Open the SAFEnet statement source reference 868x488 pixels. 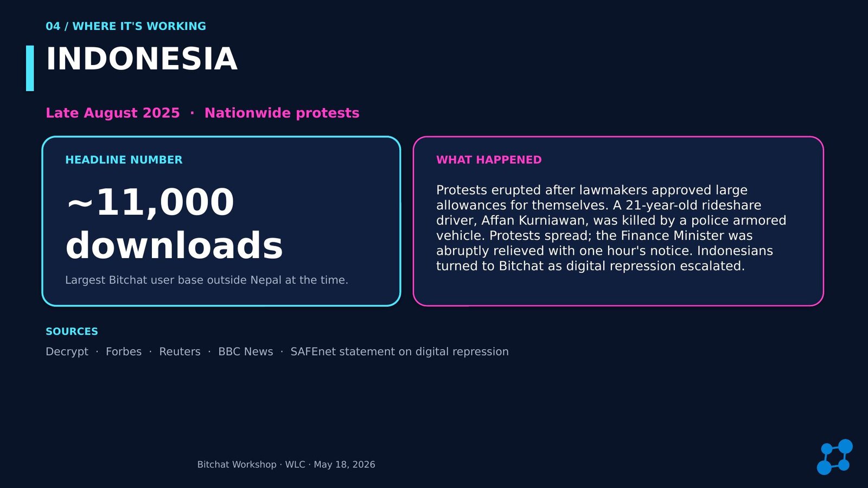click(x=400, y=351)
